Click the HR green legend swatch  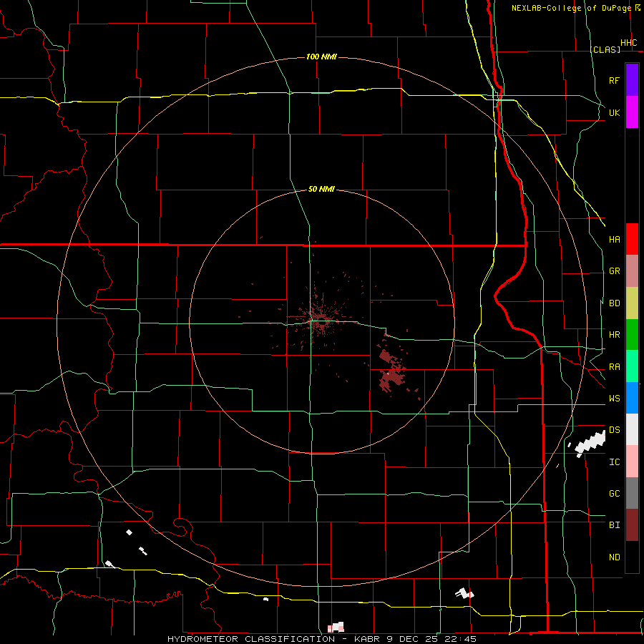632,335
